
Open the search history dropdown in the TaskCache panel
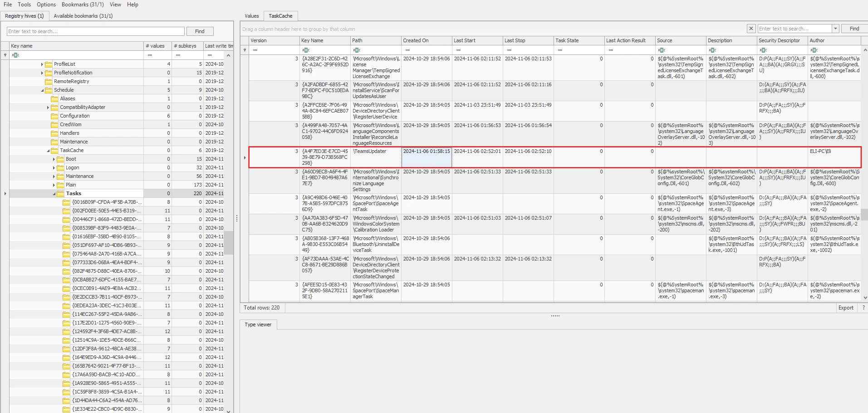click(835, 28)
